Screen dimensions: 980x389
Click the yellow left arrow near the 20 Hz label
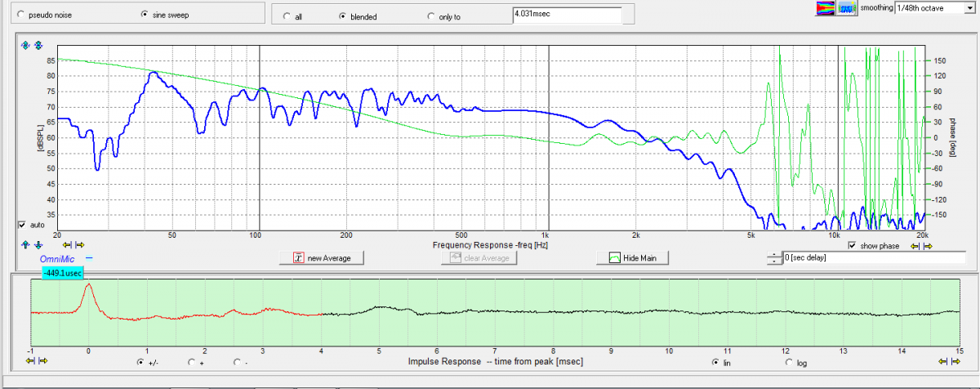[x=67, y=244]
